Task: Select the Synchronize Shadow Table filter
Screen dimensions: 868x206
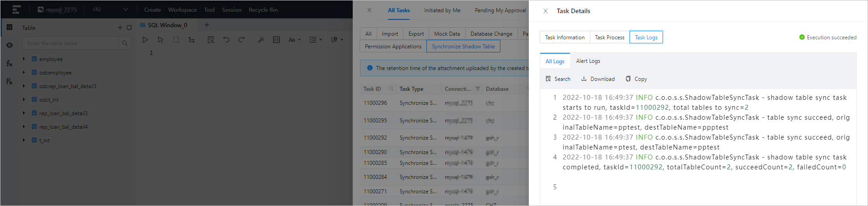Action: pyautogui.click(x=463, y=47)
